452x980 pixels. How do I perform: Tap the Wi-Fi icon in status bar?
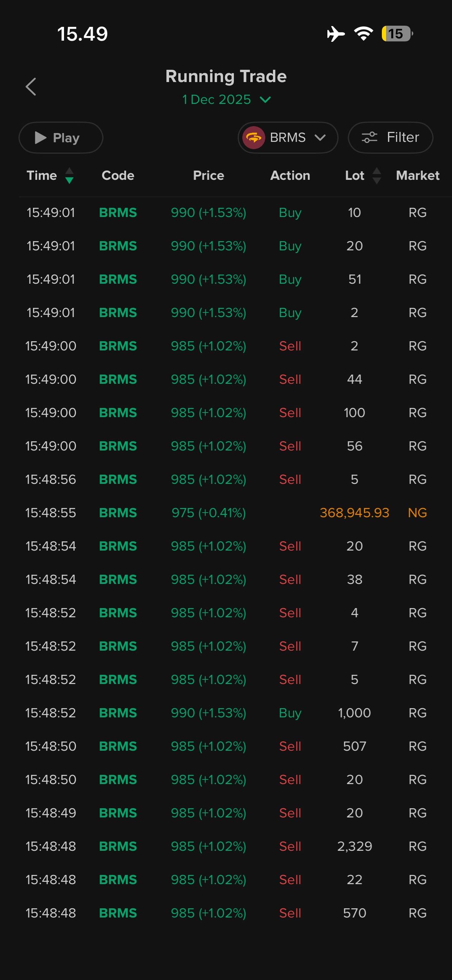[363, 34]
